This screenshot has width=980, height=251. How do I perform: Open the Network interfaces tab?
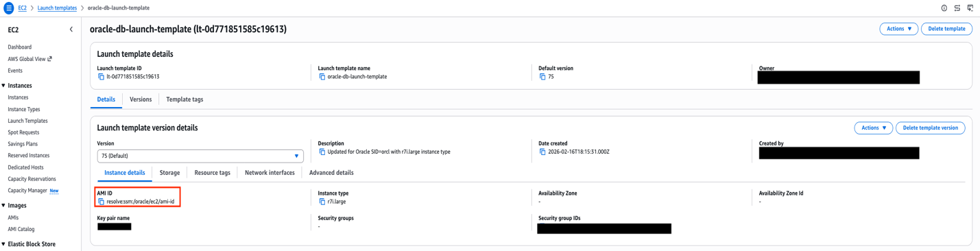[x=270, y=173]
